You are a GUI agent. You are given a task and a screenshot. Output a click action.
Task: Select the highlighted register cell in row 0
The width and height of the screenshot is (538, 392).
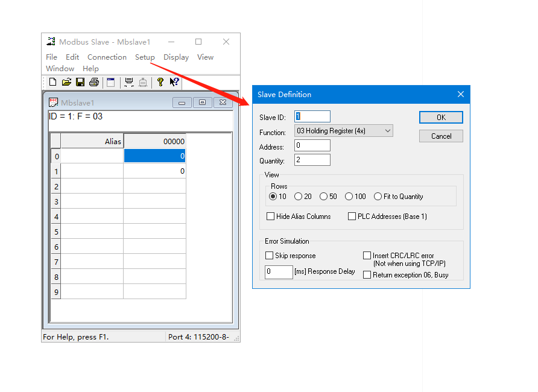tap(154, 156)
